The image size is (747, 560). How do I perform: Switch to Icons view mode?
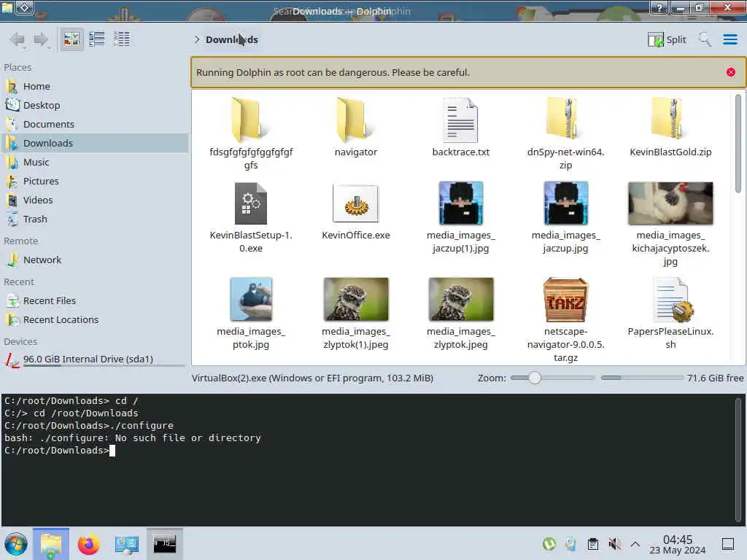(72, 39)
